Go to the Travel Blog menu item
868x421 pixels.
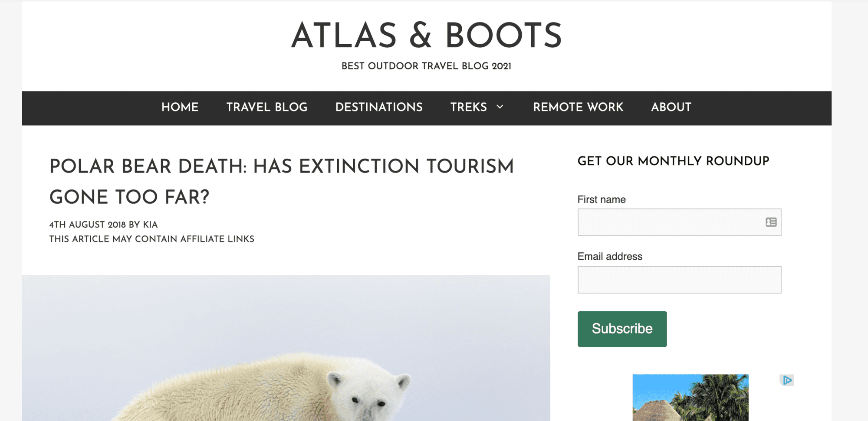[267, 108]
